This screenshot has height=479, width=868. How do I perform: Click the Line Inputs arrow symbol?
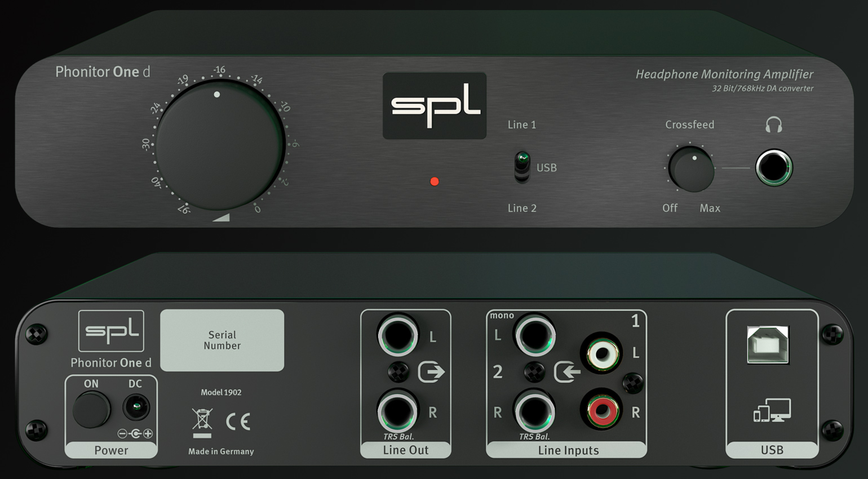coord(567,372)
